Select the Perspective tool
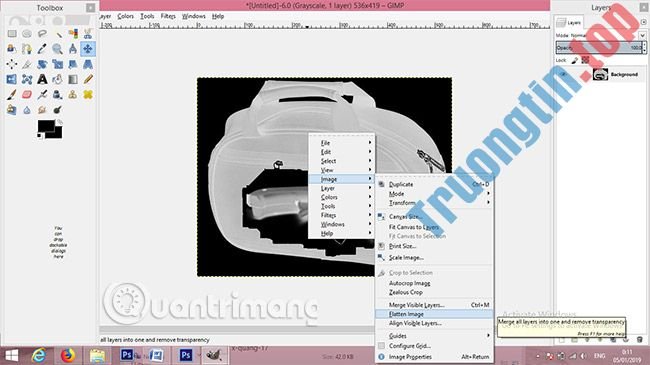 click(x=88, y=64)
